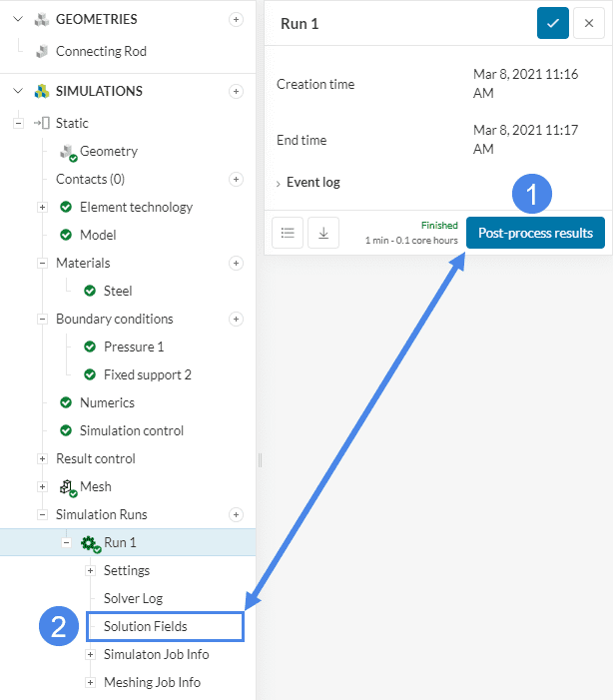613x700 pixels.
Task: Open the Steel material entry
Action: pyautogui.click(x=118, y=291)
